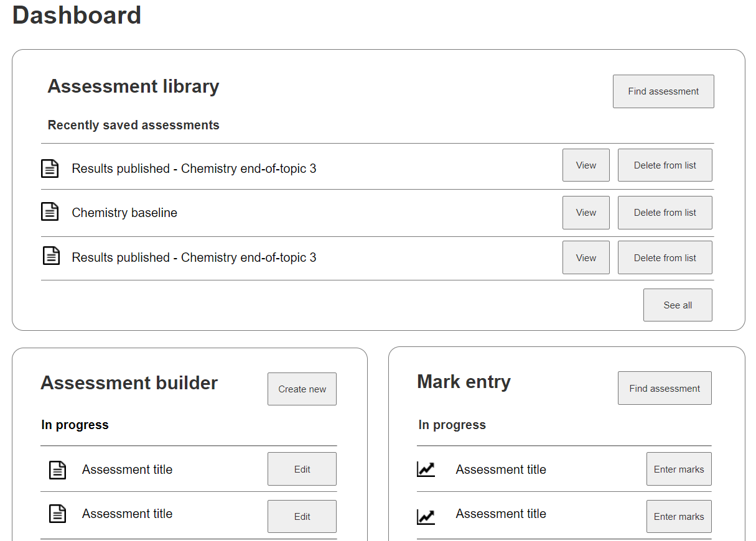Image resolution: width=756 pixels, height=541 pixels.
Task: Open Find assessment in Mark entry panel
Action: point(665,387)
